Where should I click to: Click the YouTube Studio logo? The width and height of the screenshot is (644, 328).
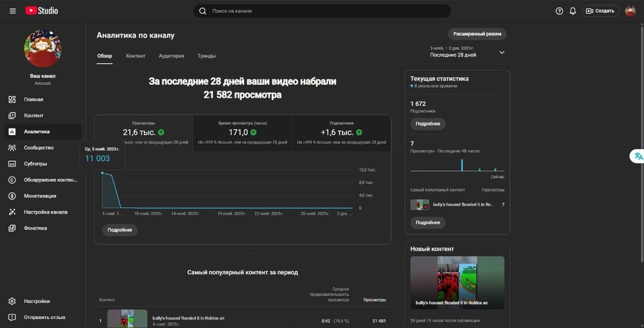coord(41,11)
